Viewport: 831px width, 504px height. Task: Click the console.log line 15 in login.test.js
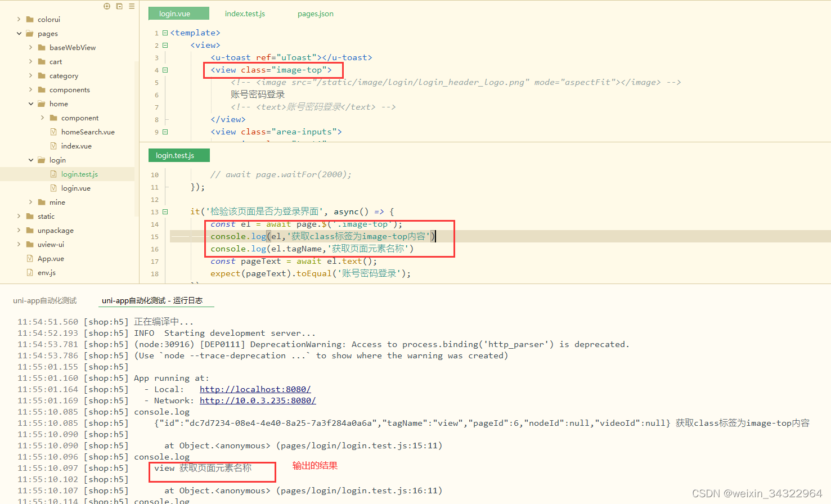pyautogui.click(x=323, y=236)
